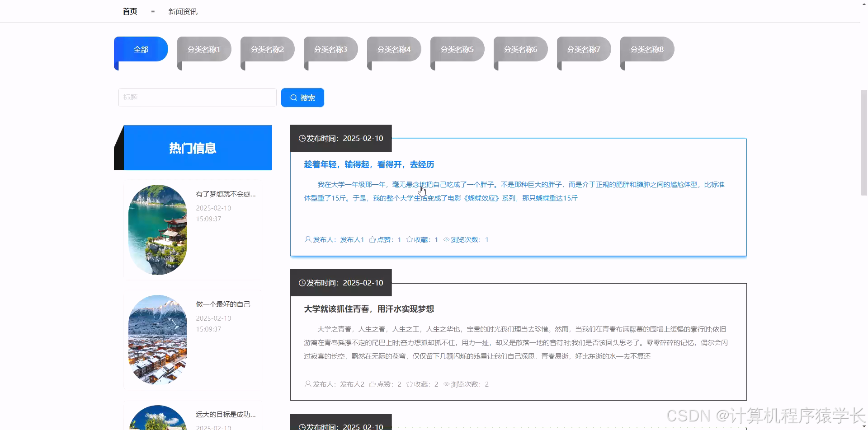Click the user icon beside 发布人2
This screenshot has height=430, width=868.
tap(308, 384)
